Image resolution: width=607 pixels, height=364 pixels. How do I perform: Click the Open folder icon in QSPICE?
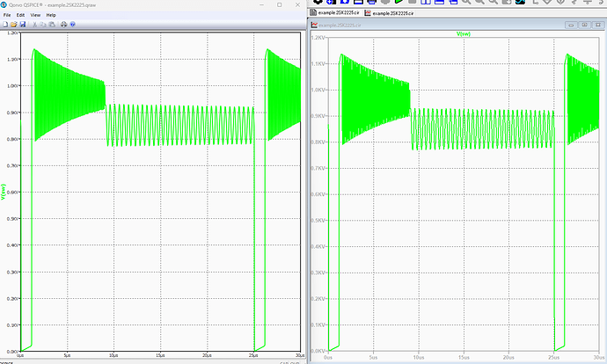point(12,24)
